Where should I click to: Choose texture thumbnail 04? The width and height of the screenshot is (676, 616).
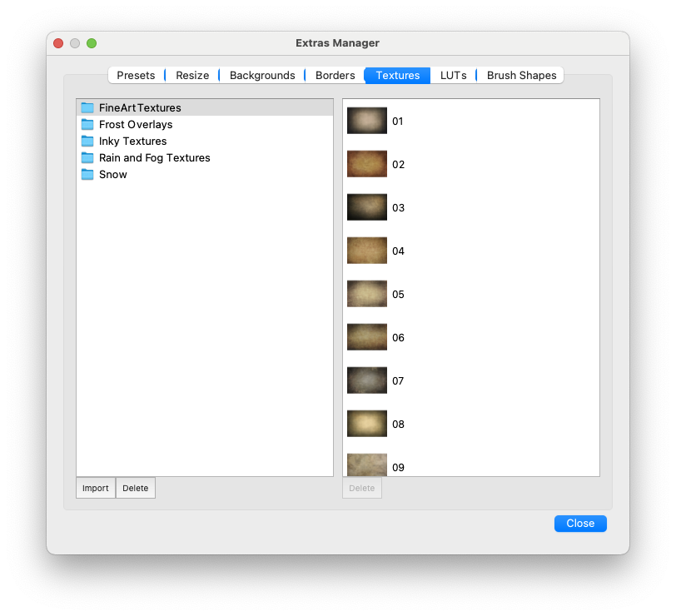pyautogui.click(x=367, y=251)
